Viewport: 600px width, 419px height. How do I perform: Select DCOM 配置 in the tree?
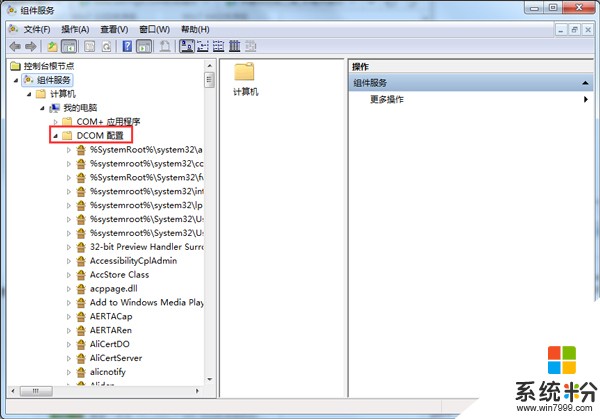point(100,136)
